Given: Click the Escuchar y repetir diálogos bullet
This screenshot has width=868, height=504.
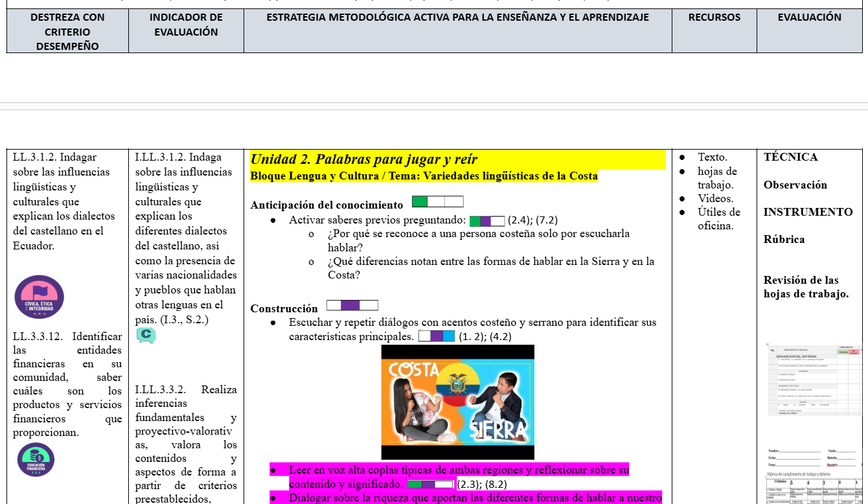Looking at the screenshot, I should (x=473, y=329).
